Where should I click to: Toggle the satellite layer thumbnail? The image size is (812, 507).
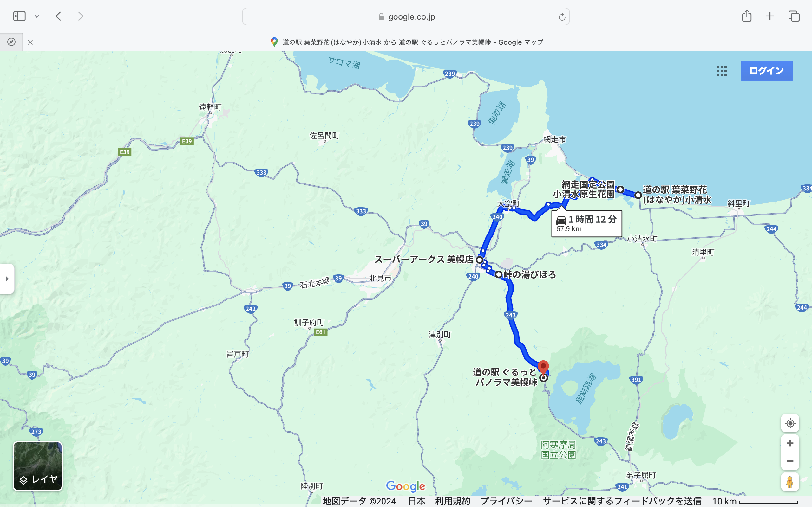tap(37, 466)
